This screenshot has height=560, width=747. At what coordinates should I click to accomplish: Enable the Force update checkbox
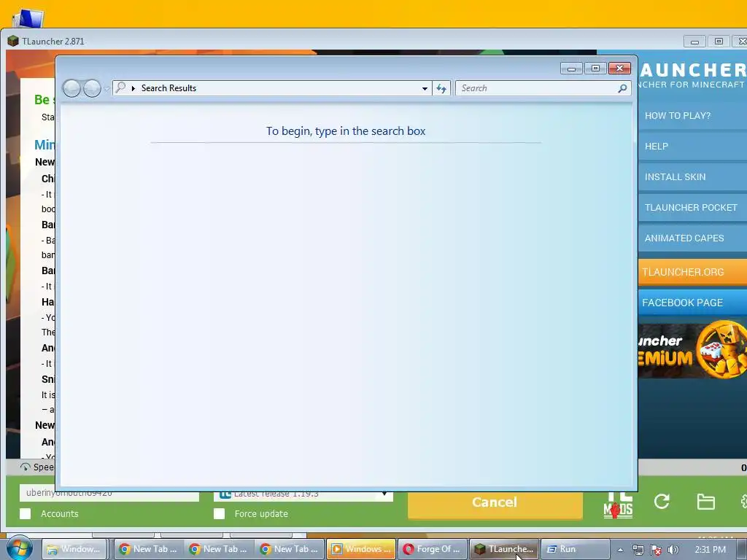coord(219,514)
